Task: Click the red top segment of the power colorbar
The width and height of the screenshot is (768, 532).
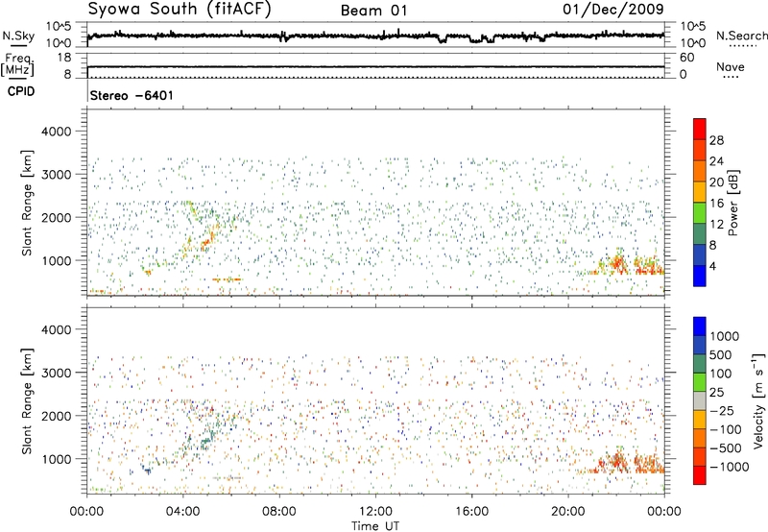Action: [700, 129]
